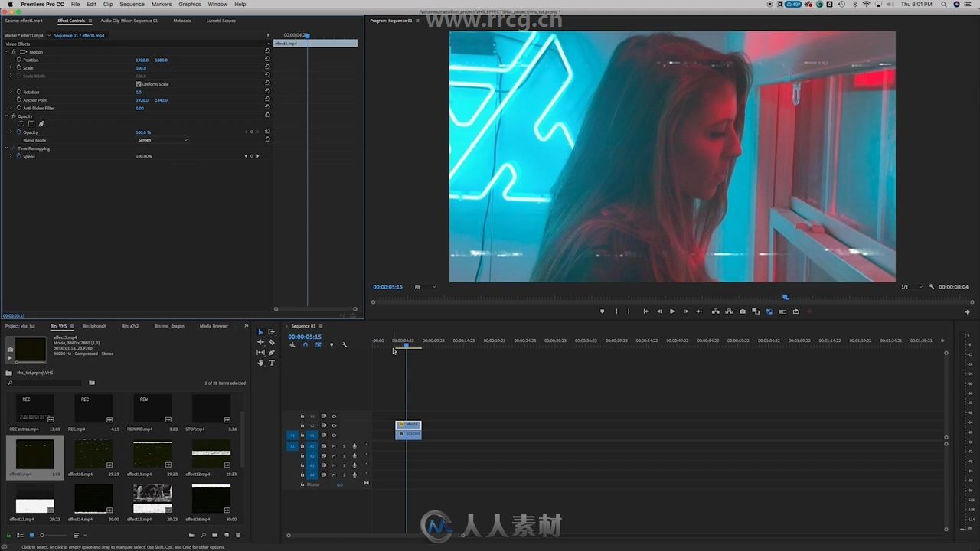Reset the Position parameter
The height and width of the screenshot is (551, 980).
tap(267, 60)
